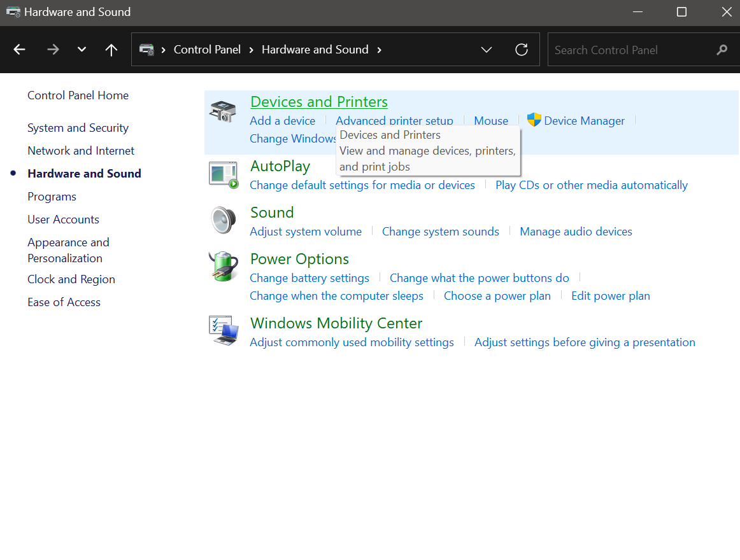740x560 pixels.
Task: Minimize the Hardware and Sound window
Action: [637, 12]
